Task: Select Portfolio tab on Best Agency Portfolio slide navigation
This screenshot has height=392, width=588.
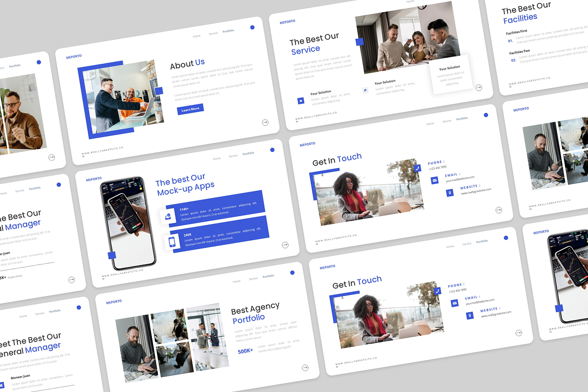Action: [269, 276]
